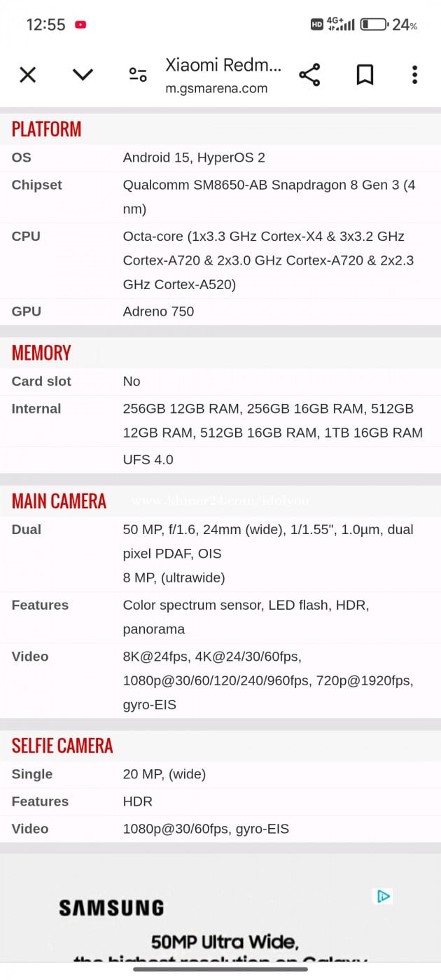Tap the Samsung 50MP Ultra Wide ad
The height and width of the screenshot is (980, 441).
click(220, 917)
